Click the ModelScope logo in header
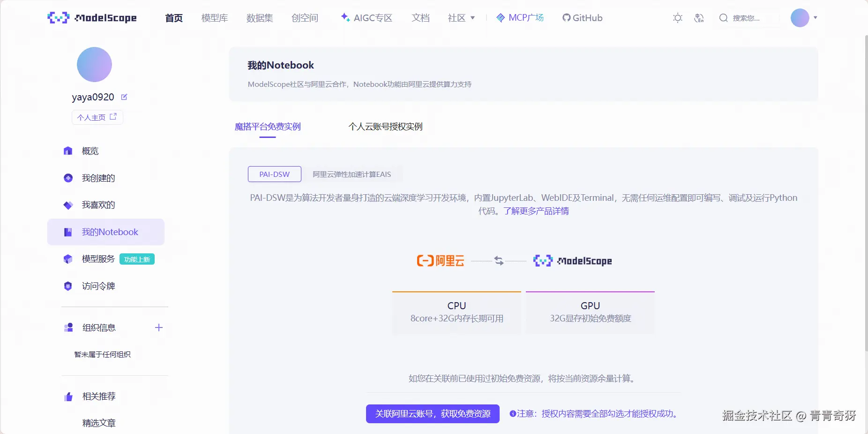 (x=92, y=18)
